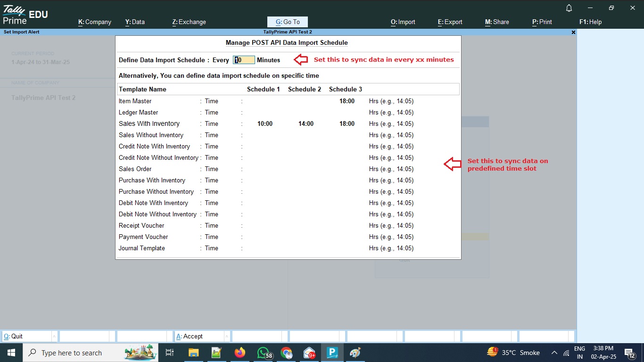Expand arrow next to Accept button
The image size is (644, 362).
227,336
